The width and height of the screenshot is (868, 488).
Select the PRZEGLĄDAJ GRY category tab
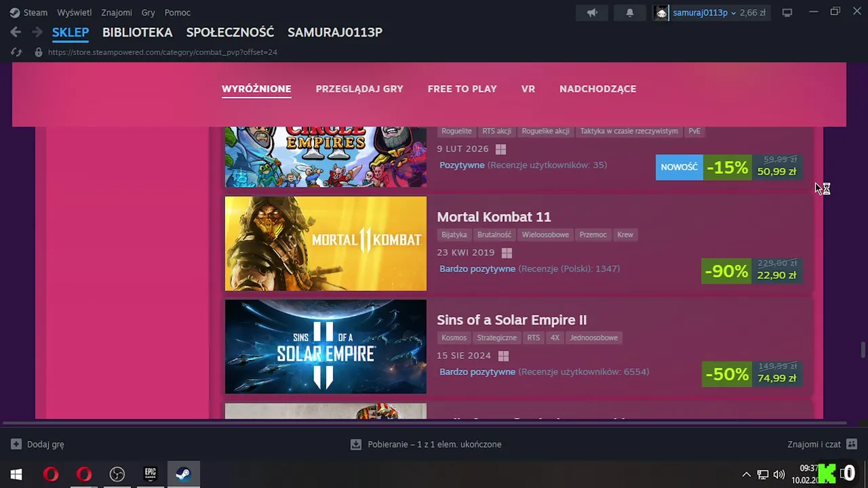pyautogui.click(x=359, y=89)
